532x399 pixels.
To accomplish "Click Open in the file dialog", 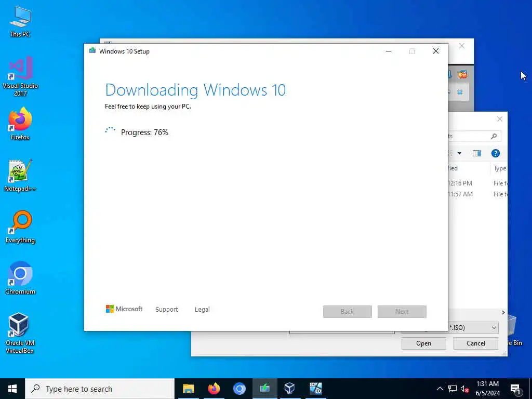I will click(424, 343).
